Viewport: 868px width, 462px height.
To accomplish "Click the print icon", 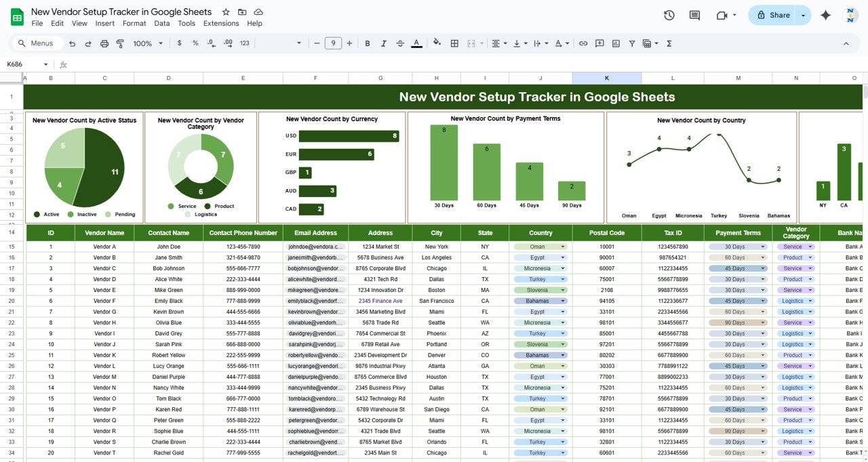I will [104, 43].
